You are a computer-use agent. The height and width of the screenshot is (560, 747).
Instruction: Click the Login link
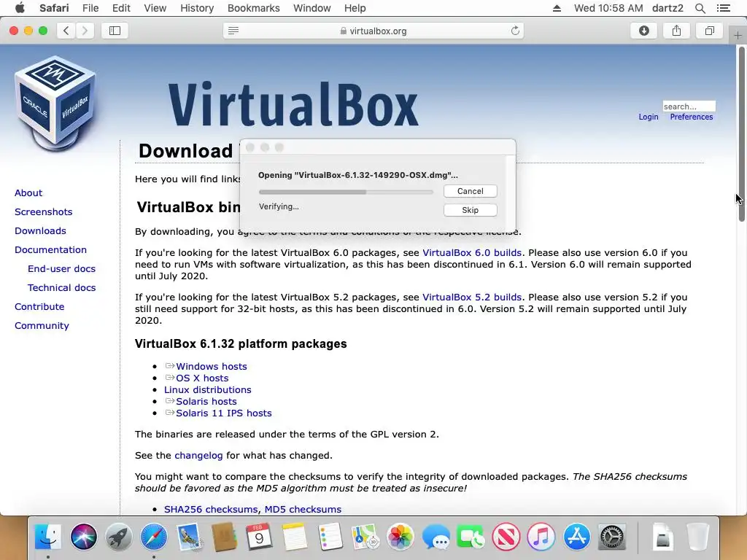coord(649,117)
